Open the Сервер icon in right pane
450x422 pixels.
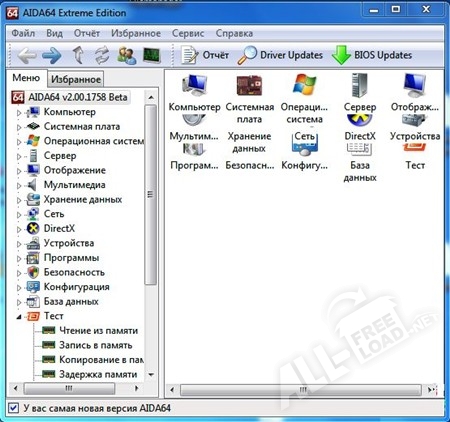point(360,93)
